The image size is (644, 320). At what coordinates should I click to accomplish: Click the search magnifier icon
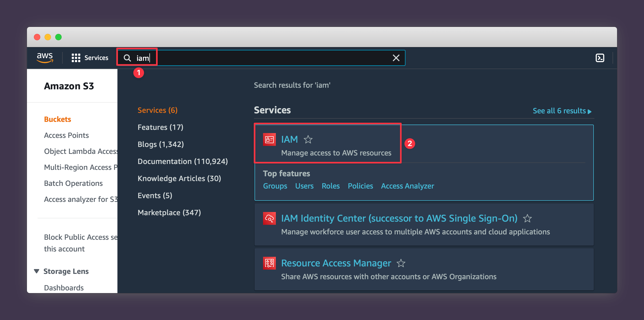[x=128, y=58]
